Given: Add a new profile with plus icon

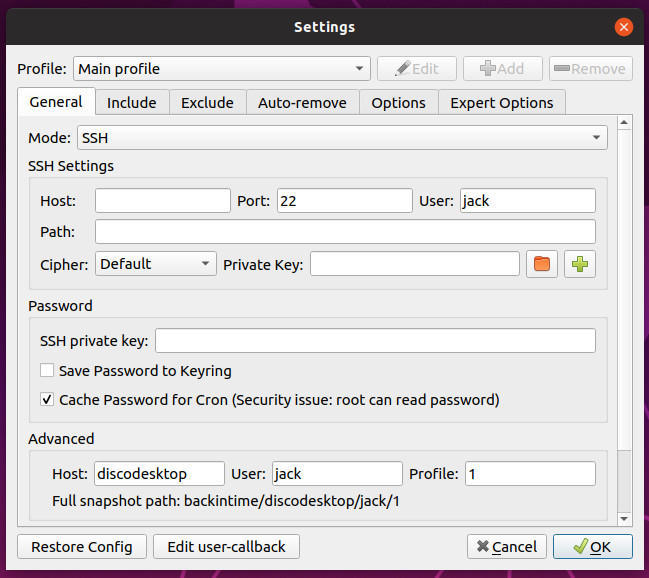Looking at the screenshot, I should point(502,69).
